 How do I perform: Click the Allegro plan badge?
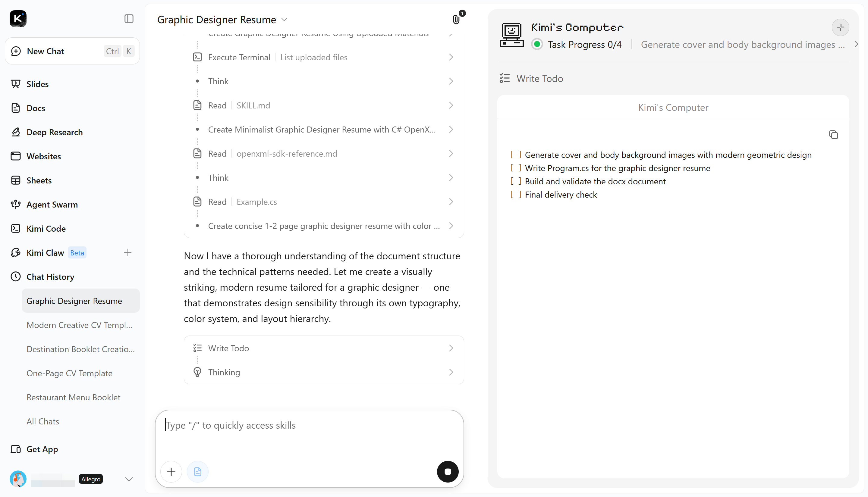(x=91, y=479)
